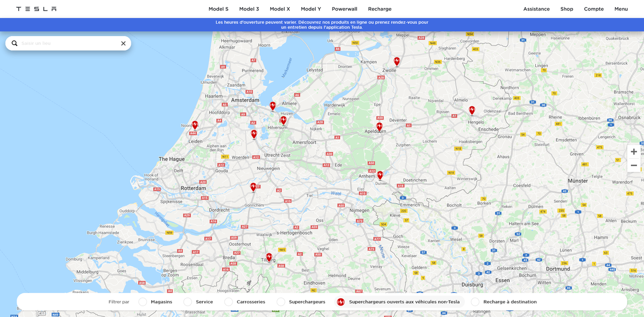The image size is (644, 317).
Task: Click the Enschede label on map
Action: 489,130
